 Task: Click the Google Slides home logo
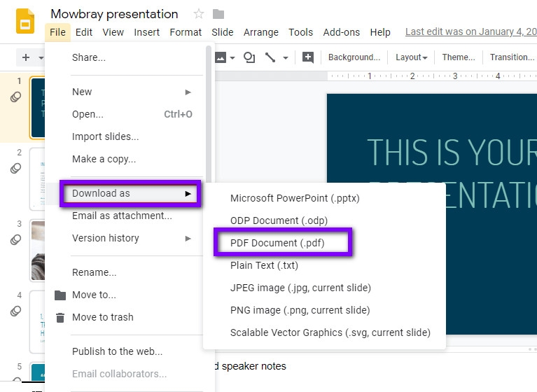click(25, 21)
